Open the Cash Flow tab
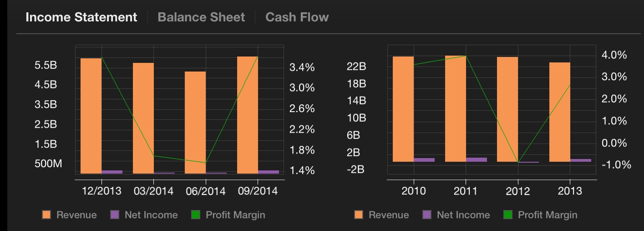 297,17
